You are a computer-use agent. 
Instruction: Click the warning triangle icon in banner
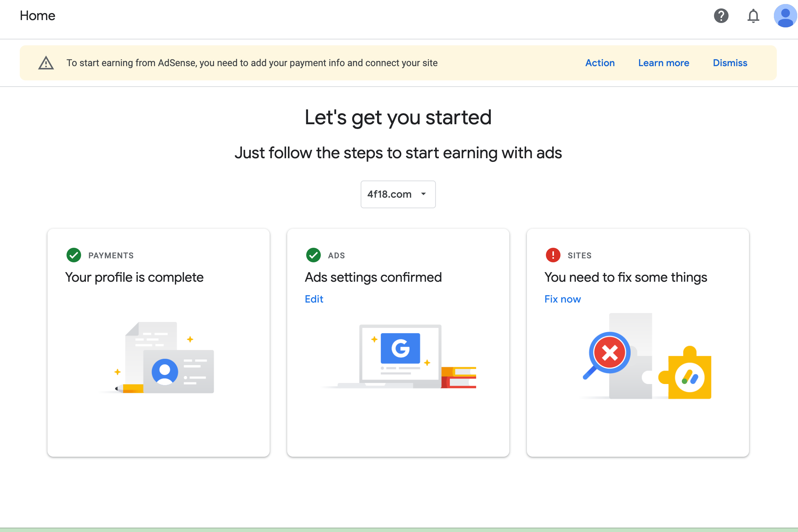click(46, 63)
